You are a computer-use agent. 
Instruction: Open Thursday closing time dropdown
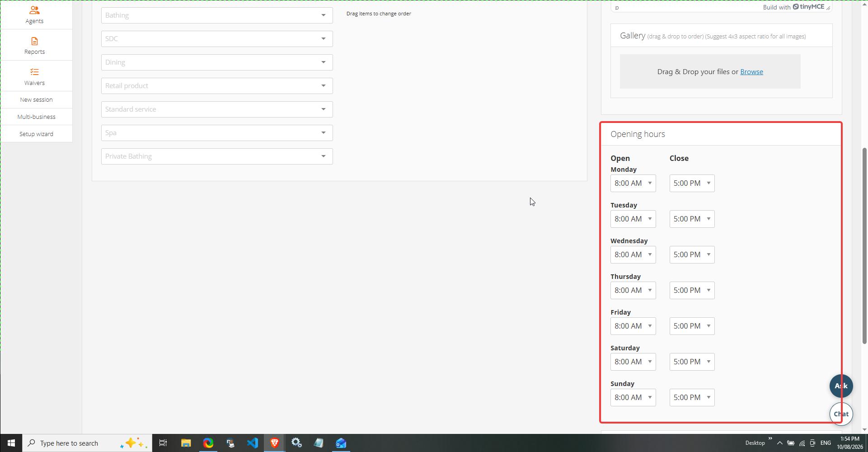[692, 290]
